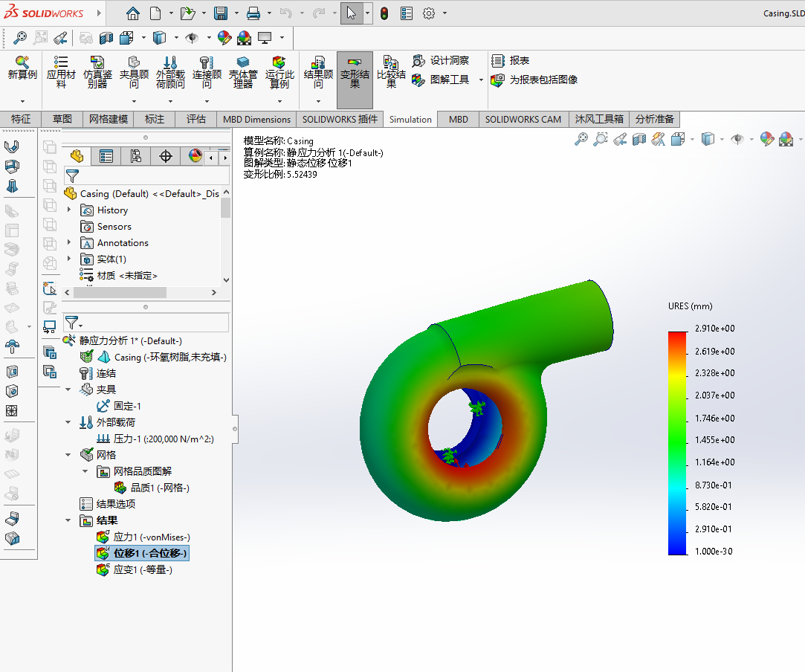This screenshot has height=672, width=805.
Task: Click the New Study (新算例) icon
Action: [x=22, y=68]
